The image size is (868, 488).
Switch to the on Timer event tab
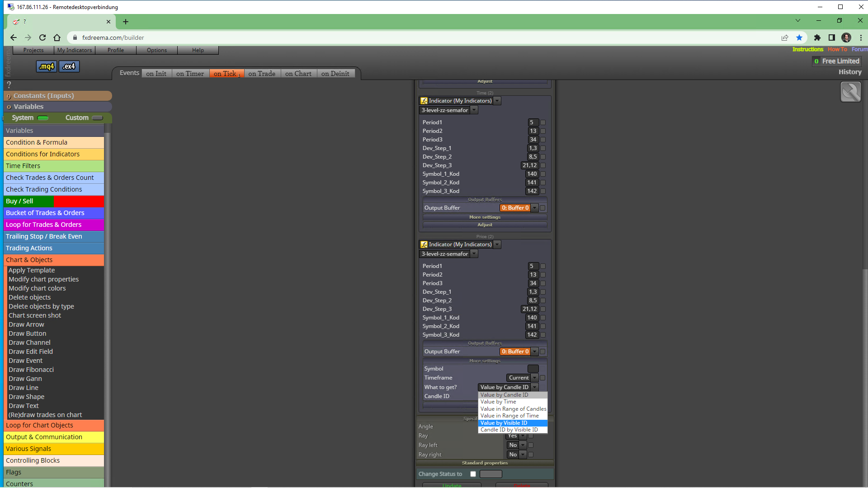(190, 74)
